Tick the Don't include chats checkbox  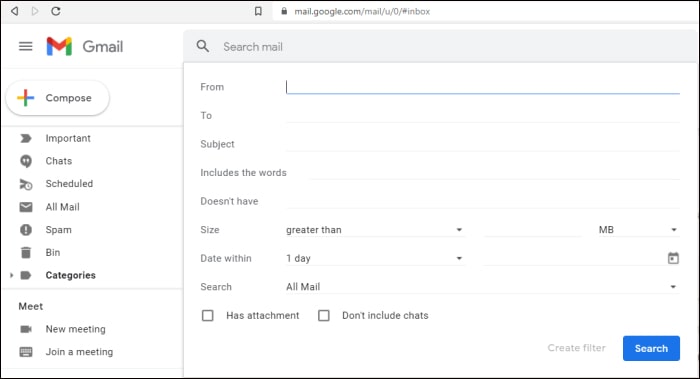point(324,316)
